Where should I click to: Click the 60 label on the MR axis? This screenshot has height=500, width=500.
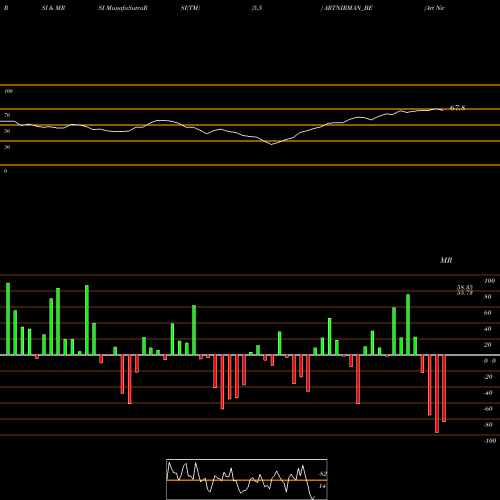point(488,313)
